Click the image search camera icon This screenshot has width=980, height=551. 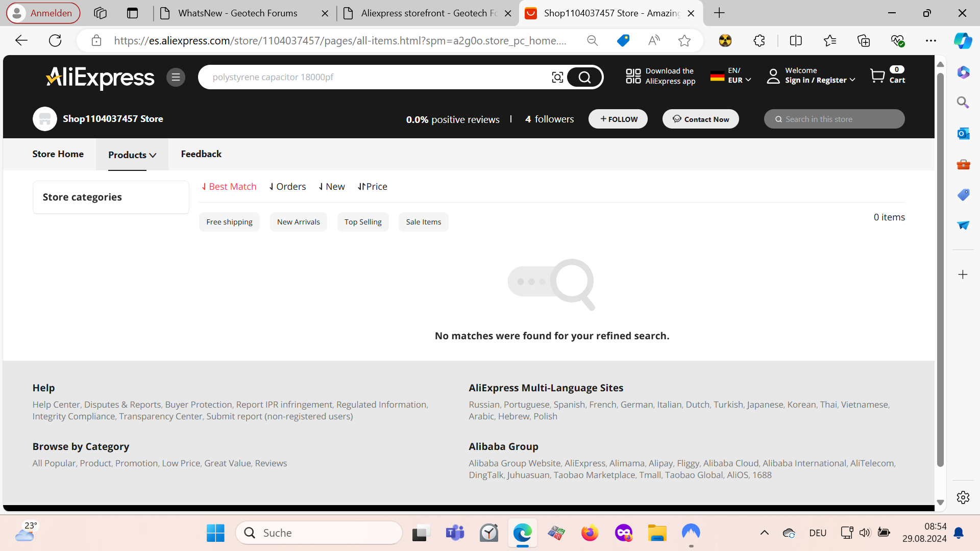[x=557, y=77]
